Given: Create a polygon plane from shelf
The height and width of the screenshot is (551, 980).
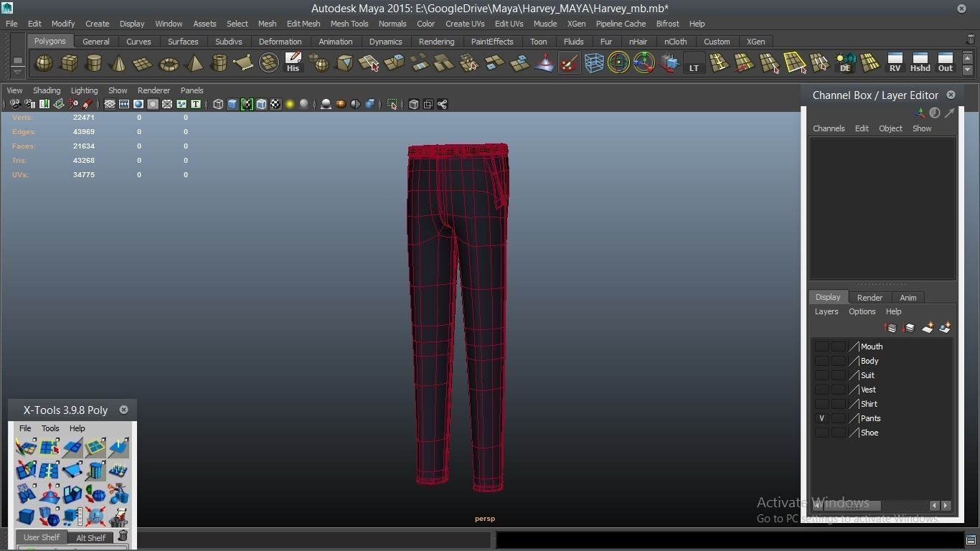Looking at the screenshot, I should coord(143,63).
